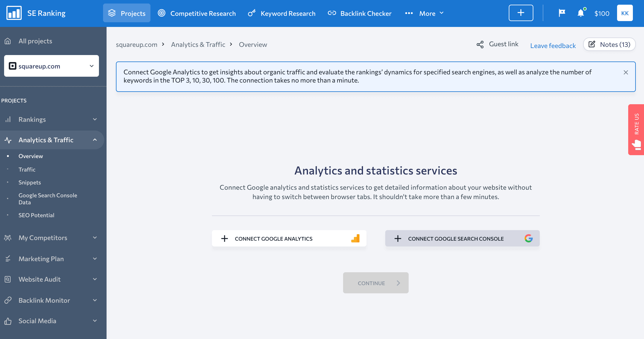Viewport: 644px width, 339px height.
Task: Click the Backlink Checker link icon
Action: [332, 13]
